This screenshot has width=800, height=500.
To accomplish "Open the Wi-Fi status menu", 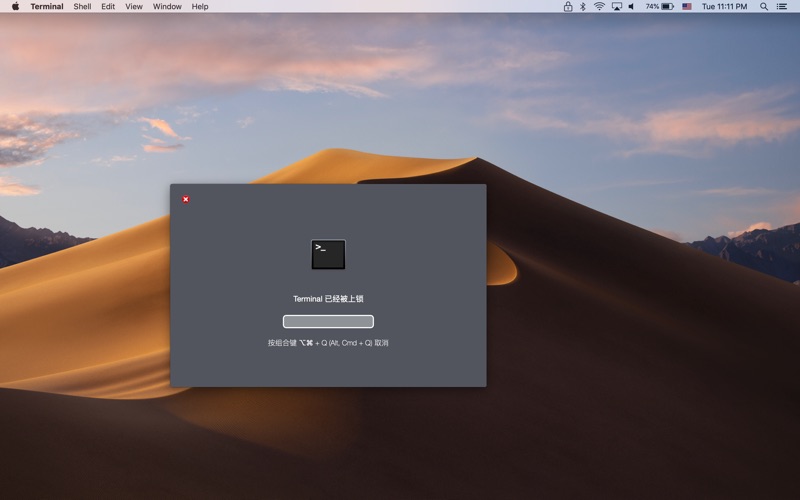I will click(x=599, y=7).
